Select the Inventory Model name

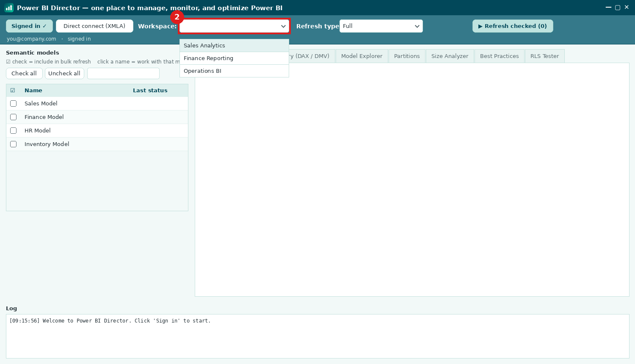click(x=47, y=144)
